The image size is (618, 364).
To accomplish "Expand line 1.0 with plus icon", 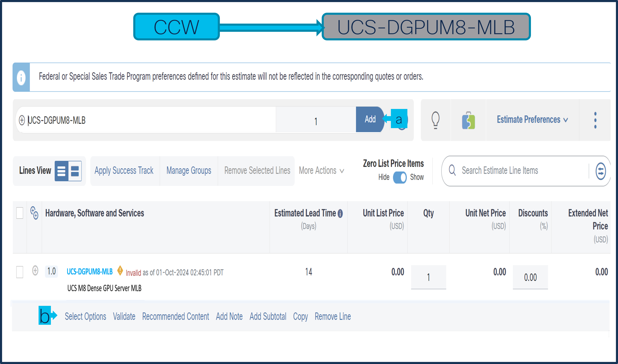I will (x=35, y=271).
